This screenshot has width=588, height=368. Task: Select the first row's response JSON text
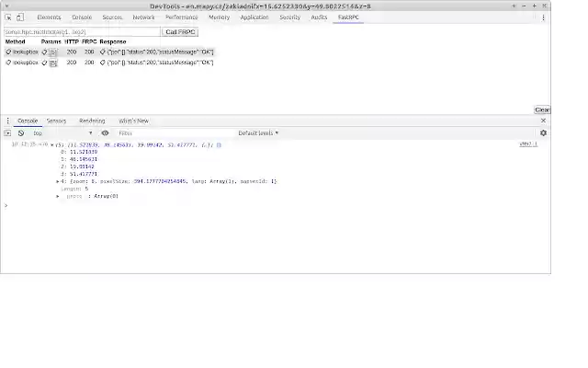(160, 52)
